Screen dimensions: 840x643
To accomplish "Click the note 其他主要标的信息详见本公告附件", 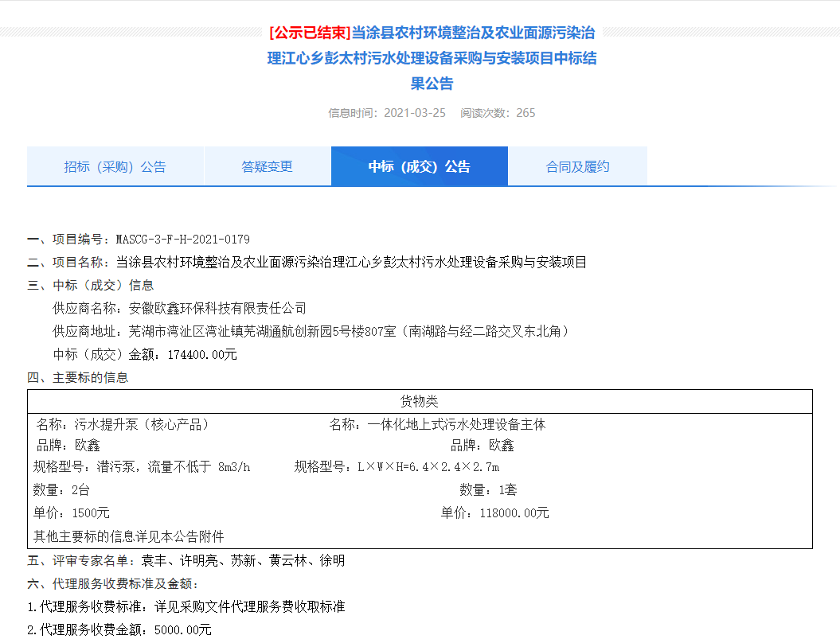I will (129, 536).
